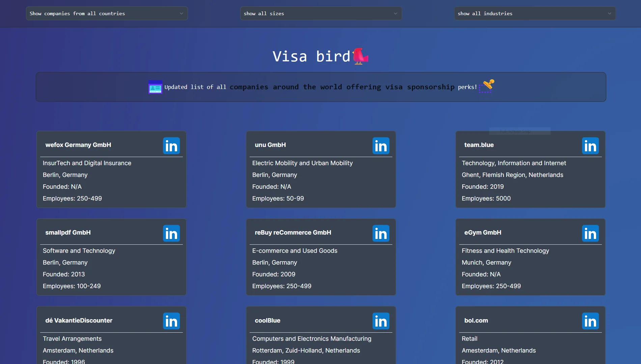Click 'Employees: 5000' on team.blue card
Viewport: 641px width, 364px height.
pos(486,199)
